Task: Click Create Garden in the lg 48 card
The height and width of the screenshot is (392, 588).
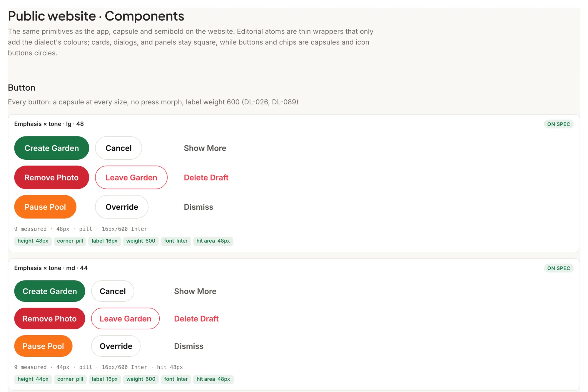Action: 51,148
